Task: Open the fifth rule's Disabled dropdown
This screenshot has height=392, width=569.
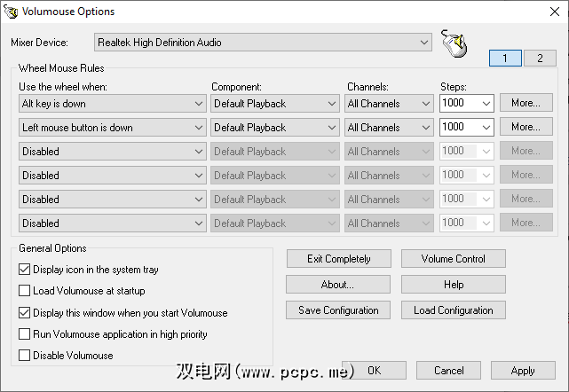Action: tap(113, 200)
